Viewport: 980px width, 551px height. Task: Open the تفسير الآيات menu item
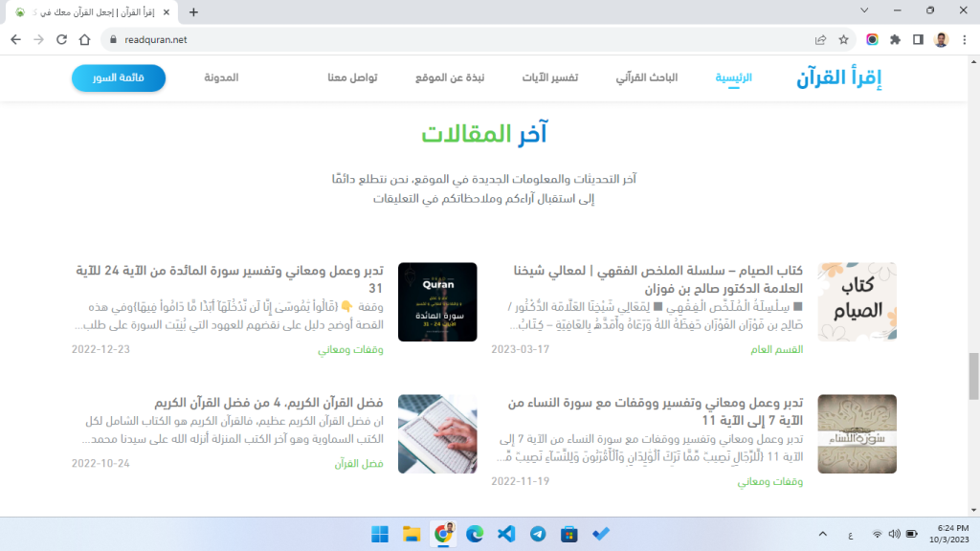[550, 77]
